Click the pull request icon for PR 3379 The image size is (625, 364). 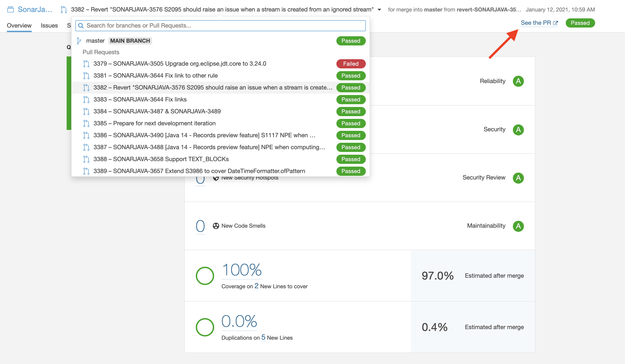86,64
